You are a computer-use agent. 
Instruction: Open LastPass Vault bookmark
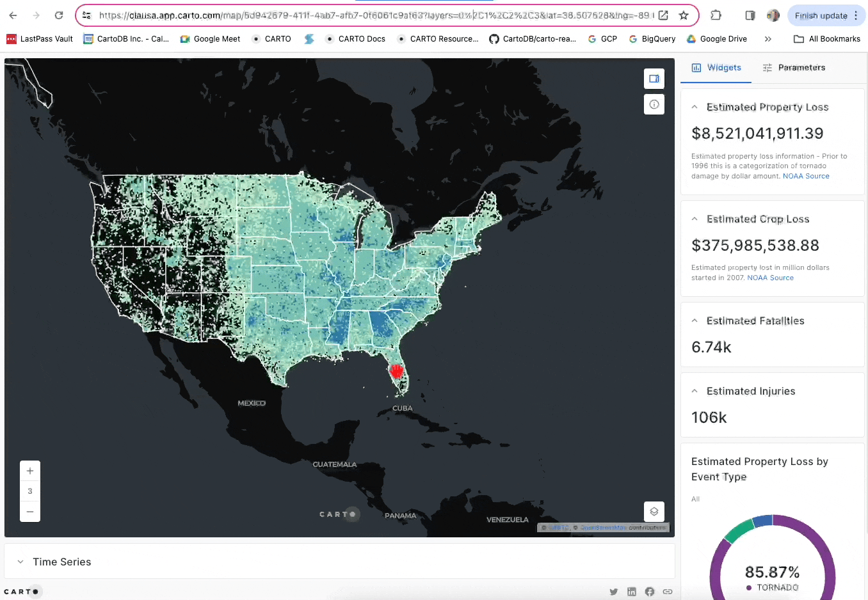tap(40, 39)
